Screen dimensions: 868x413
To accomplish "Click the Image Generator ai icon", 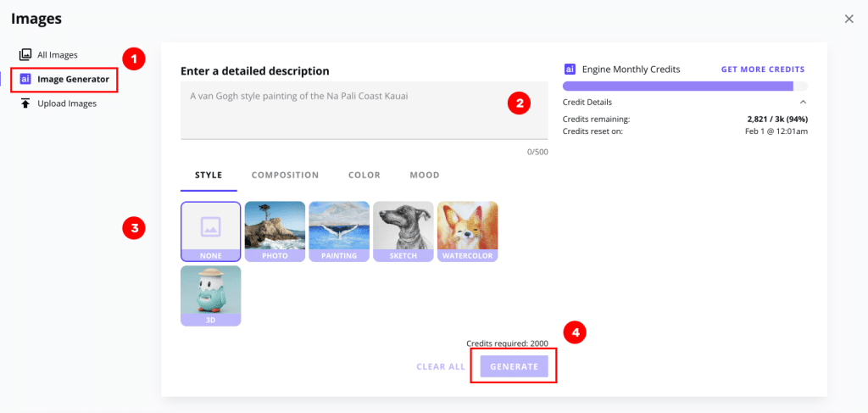I will click(x=25, y=79).
